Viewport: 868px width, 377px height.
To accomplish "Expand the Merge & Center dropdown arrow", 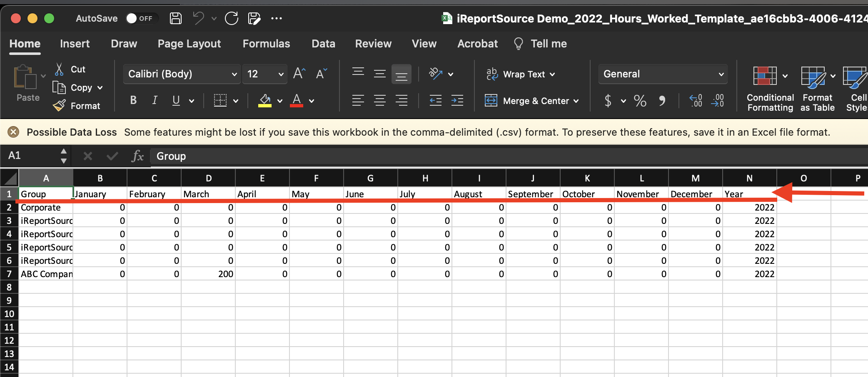I will pyautogui.click(x=576, y=101).
